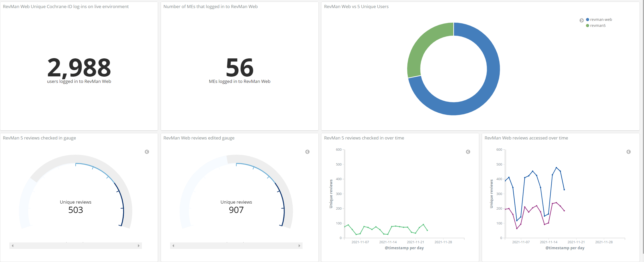Collapse the donut chart legend arrow
This screenshot has width=644, height=262.
point(581,20)
